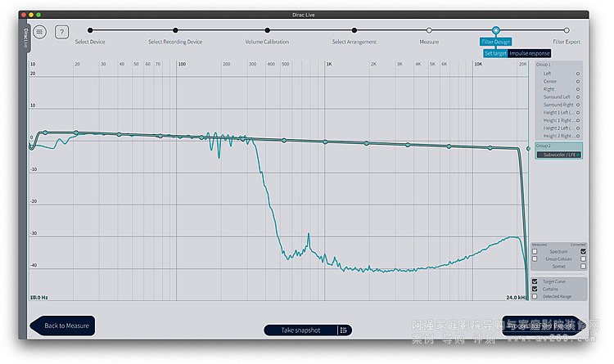Toggle the Corrected Spectrum checkbox
Screen dimensions: 614x364
click(583, 251)
